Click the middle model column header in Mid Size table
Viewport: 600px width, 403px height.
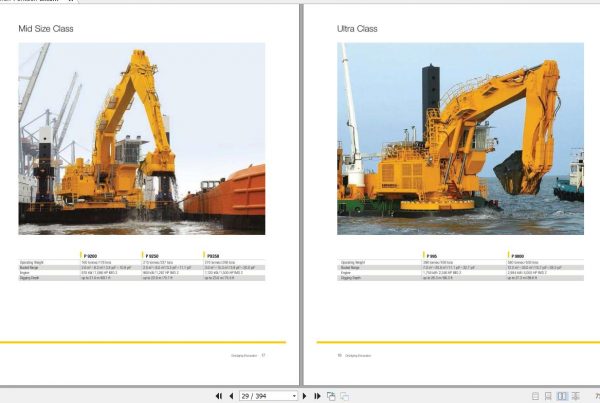(x=152, y=256)
